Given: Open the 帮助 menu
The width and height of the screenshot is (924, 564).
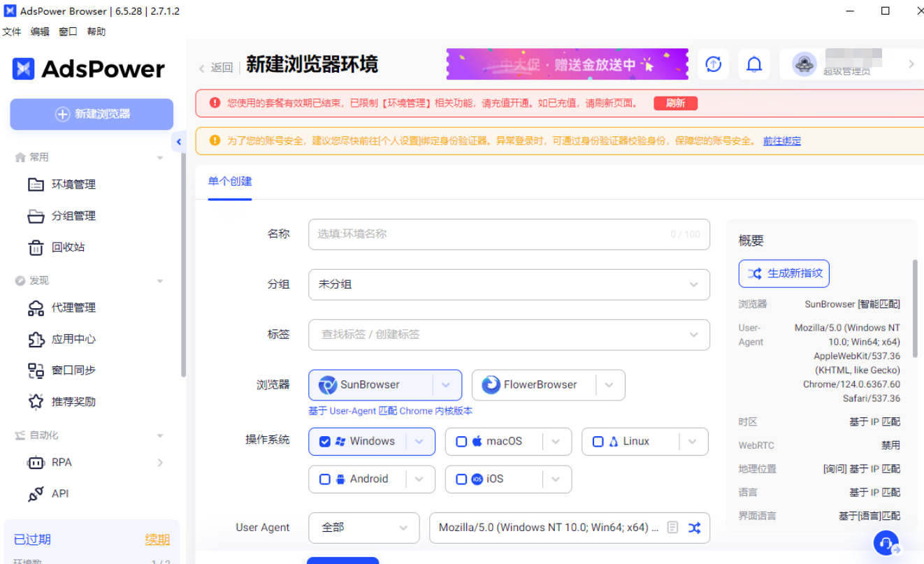Looking at the screenshot, I should pos(96,31).
